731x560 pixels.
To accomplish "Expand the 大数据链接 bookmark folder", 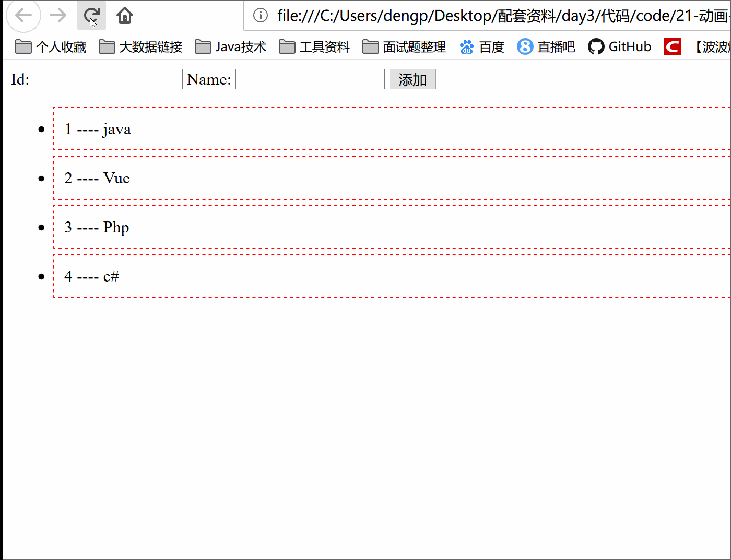I will coord(140,47).
